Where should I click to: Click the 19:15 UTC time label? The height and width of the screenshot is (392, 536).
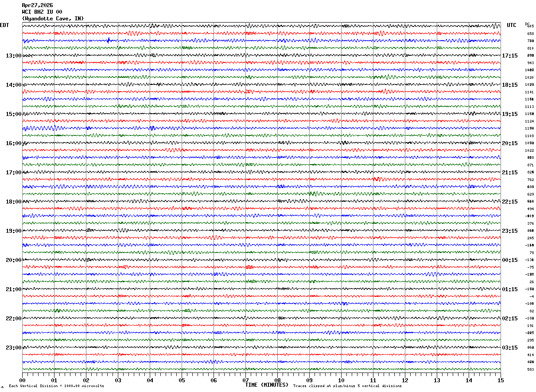510,114
